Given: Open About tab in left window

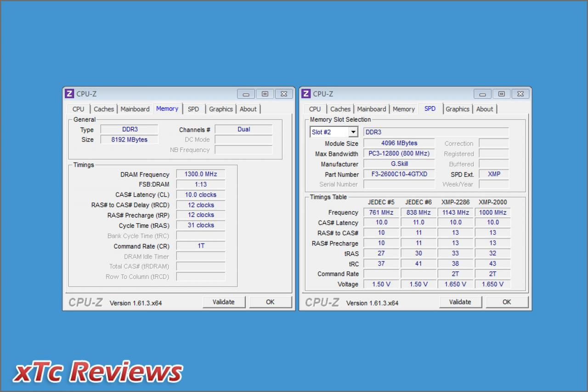Looking at the screenshot, I should coord(248,109).
